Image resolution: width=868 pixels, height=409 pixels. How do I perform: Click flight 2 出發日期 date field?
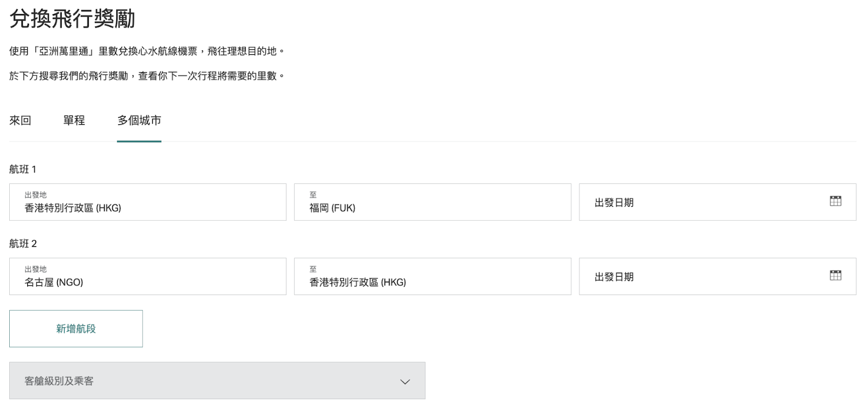pyautogui.click(x=718, y=277)
